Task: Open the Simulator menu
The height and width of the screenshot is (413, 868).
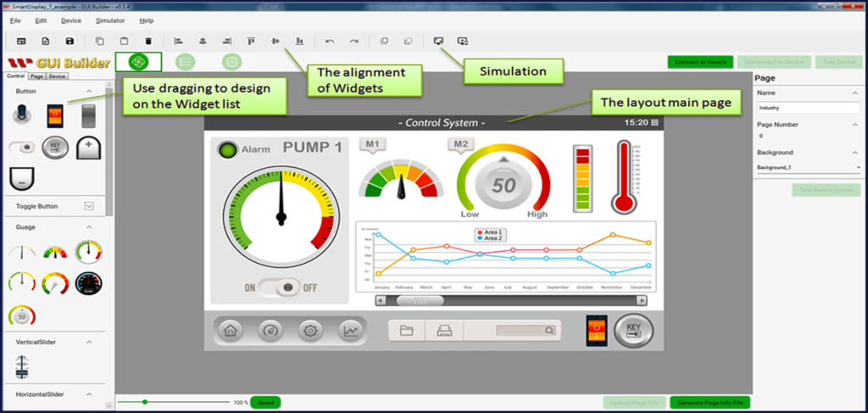Action: point(110,20)
